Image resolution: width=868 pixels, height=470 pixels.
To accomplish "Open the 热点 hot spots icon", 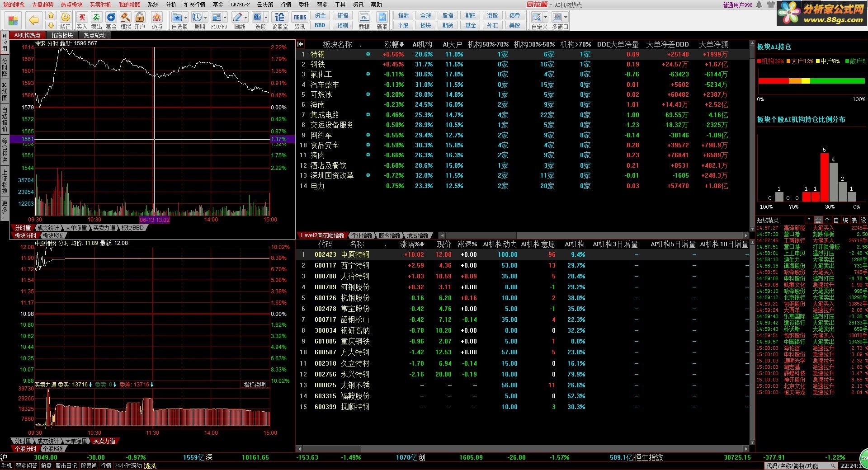I will [157, 17].
